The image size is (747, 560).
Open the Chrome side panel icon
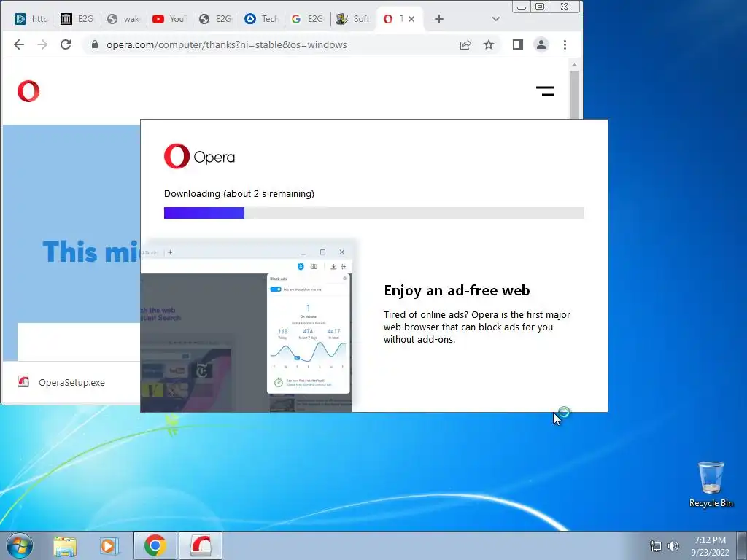(x=518, y=44)
